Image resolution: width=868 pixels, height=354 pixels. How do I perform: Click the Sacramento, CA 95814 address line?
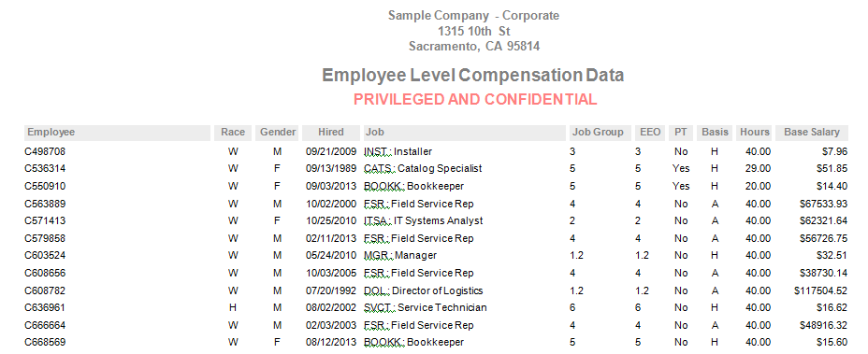[x=474, y=47]
